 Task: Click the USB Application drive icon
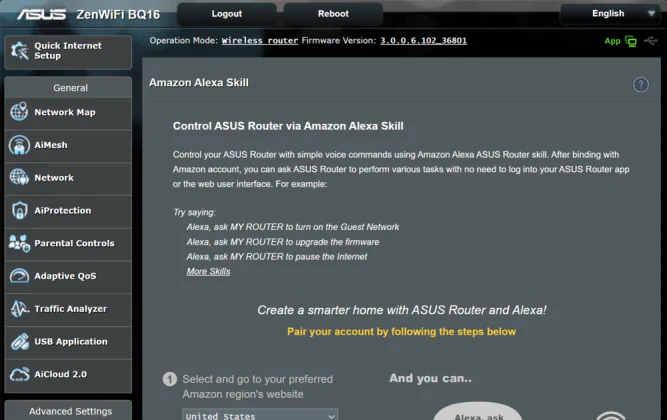coord(19,341)
